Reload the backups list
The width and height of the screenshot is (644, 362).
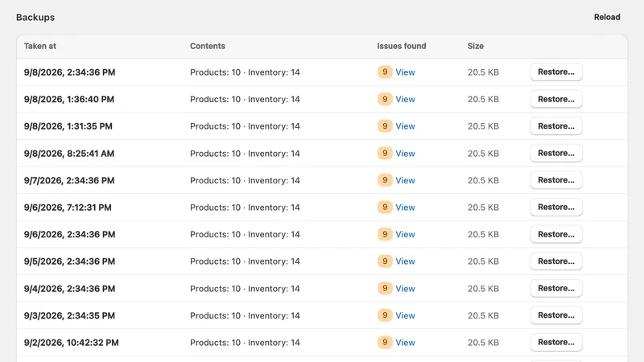coord(607,17)
